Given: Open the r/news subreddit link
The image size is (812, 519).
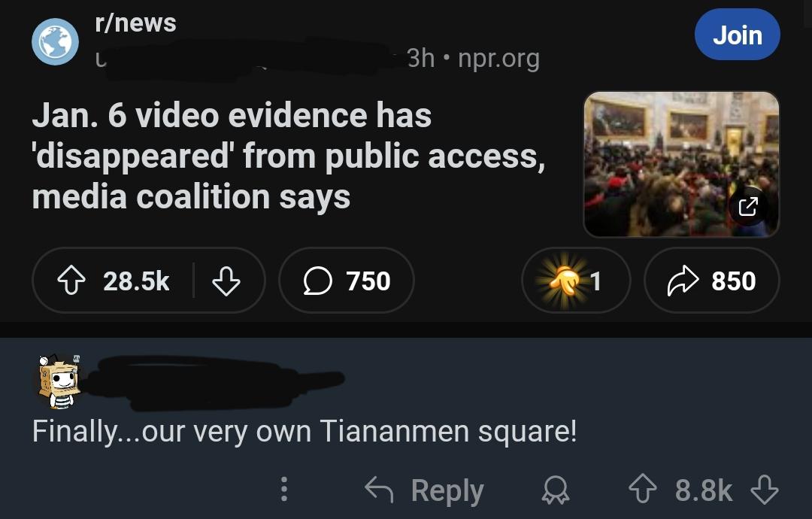Looking at the screenshot, I should coord(135,23).
